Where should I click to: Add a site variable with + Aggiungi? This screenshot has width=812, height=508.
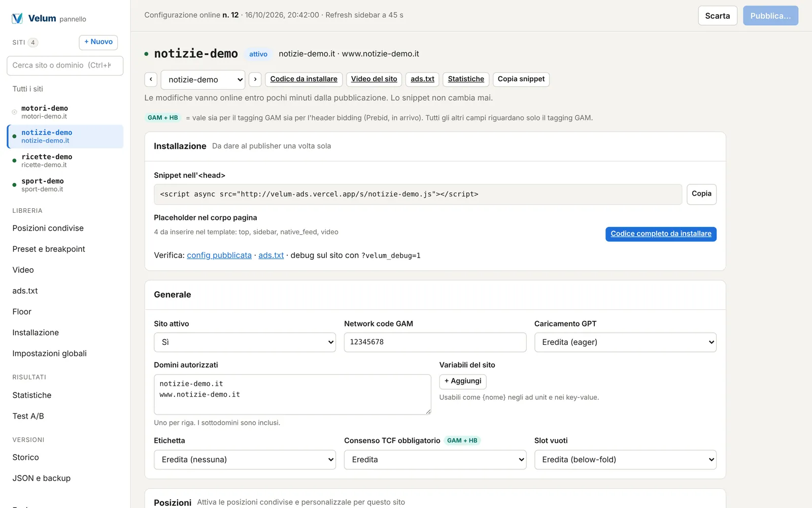pyautogui.click(x=463, y=382)
